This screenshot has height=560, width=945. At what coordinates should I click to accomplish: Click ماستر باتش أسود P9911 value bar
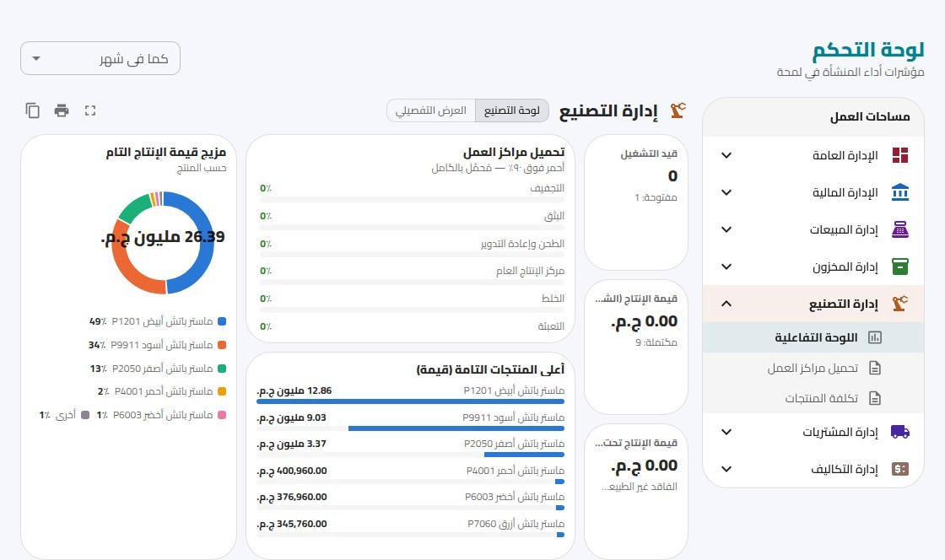point(456,428)
